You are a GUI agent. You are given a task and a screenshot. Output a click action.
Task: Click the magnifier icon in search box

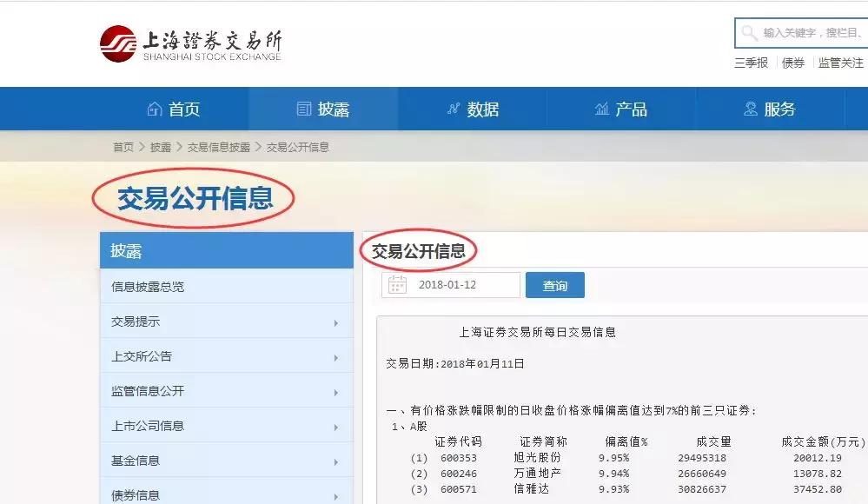click(x=749, y=33)
